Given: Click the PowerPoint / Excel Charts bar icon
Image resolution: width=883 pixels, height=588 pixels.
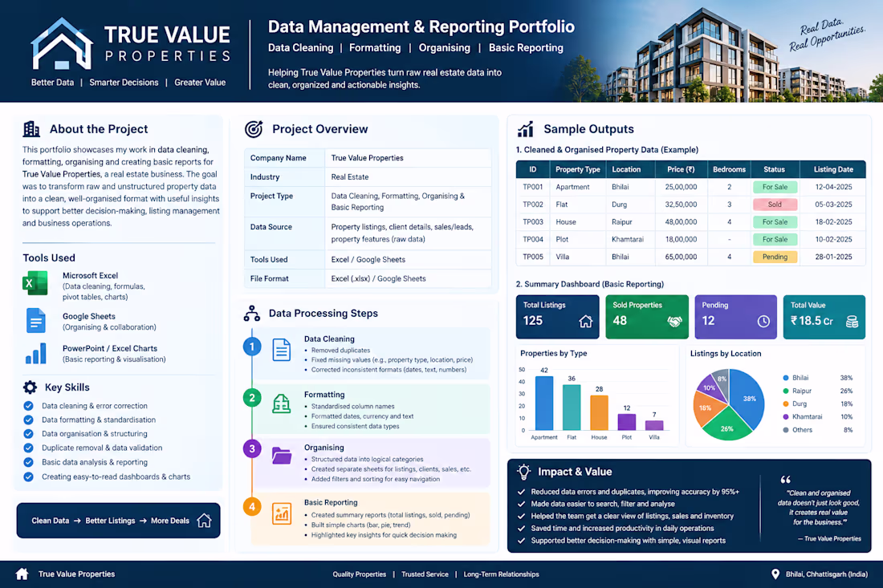Looking at the screenshot, I should (x=35, y=354).
